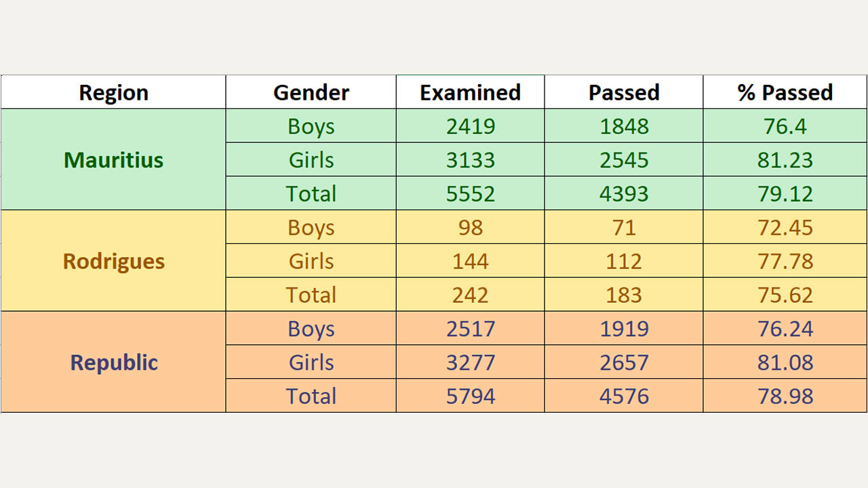Select the Republic girls examined cell 3277

coord(470,362)
